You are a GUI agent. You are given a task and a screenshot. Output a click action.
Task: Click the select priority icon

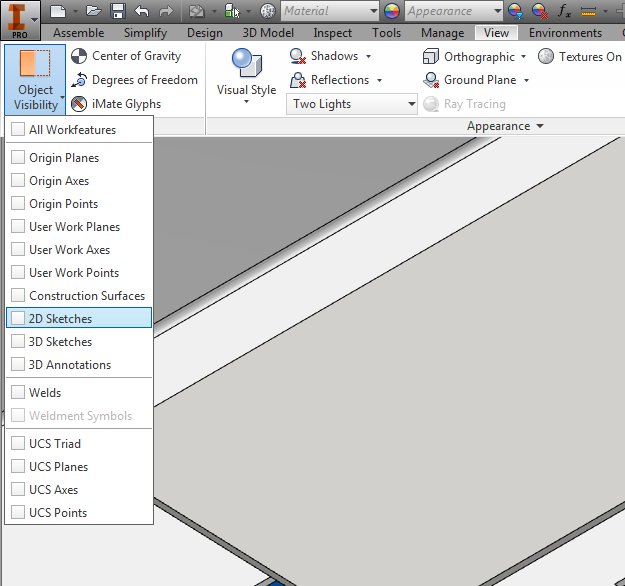pos(232,11)
